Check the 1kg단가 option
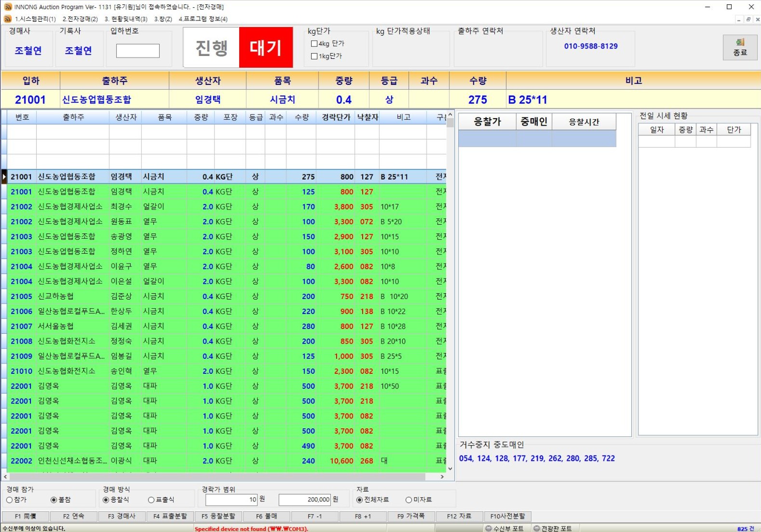The width and height of the screenshot is (761, 532). click(314, 56)
